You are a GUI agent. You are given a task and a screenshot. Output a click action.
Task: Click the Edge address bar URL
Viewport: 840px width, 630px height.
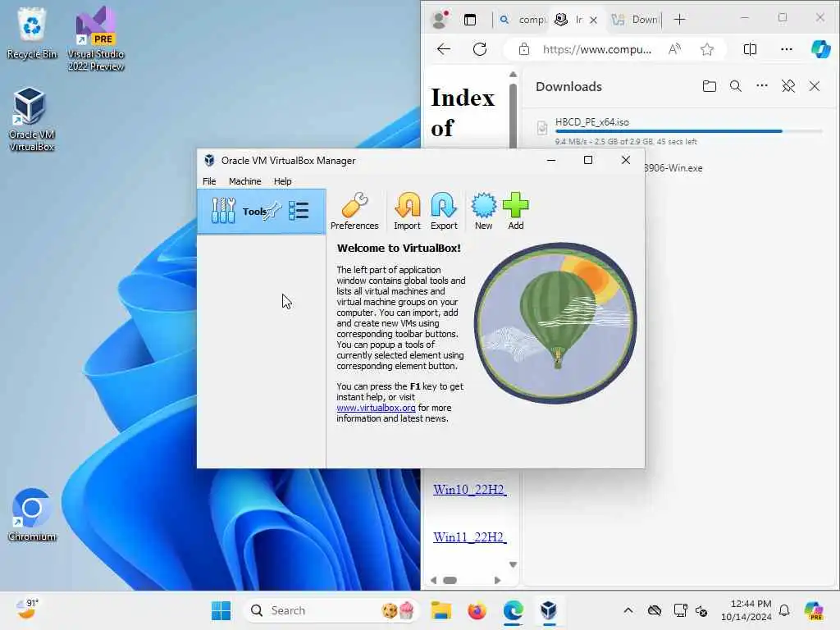tap(597, 49)
